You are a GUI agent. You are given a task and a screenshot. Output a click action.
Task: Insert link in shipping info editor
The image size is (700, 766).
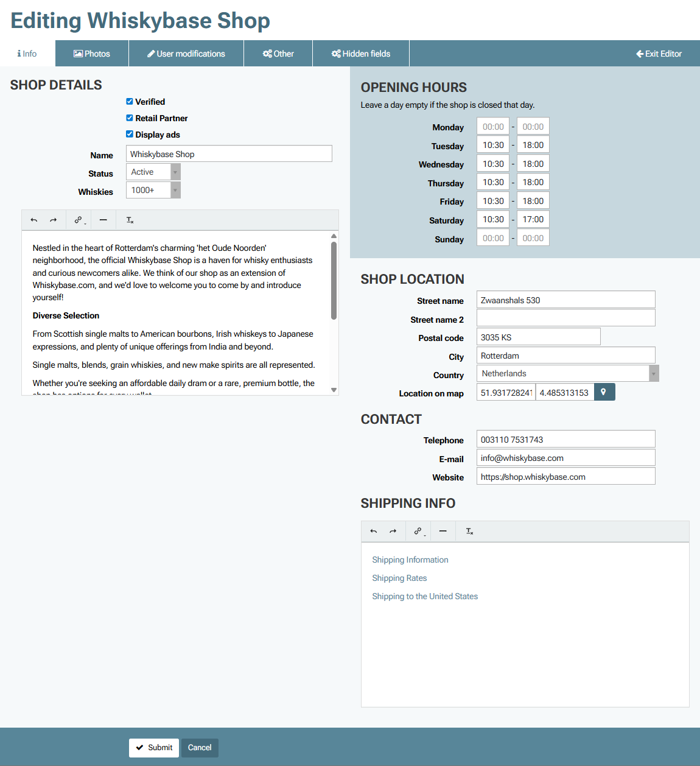coord(418,532)
